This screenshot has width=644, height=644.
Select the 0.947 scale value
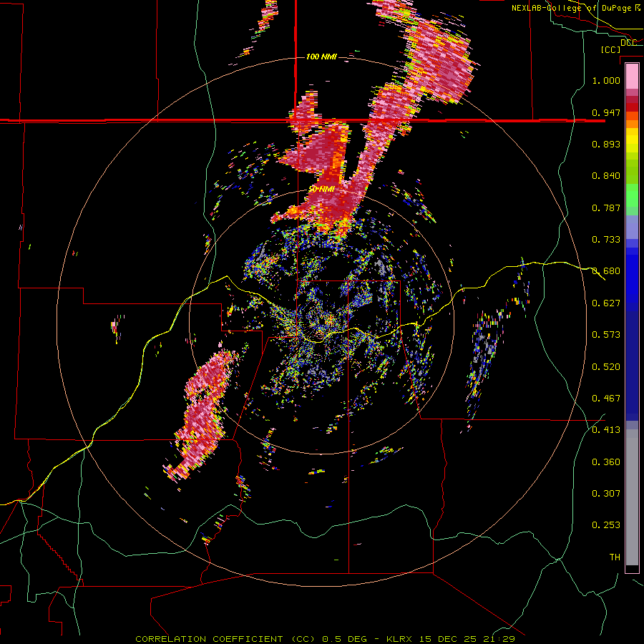click(x=606, y=112)
